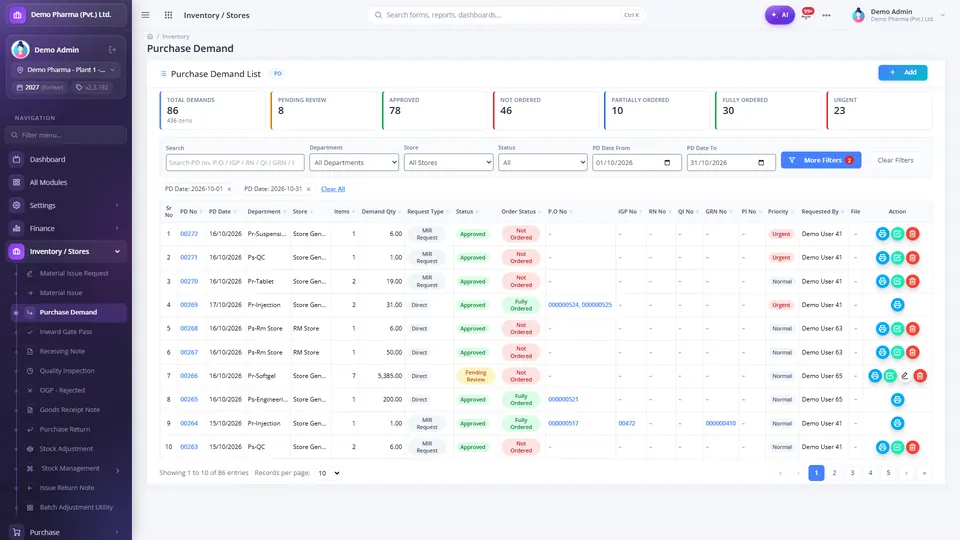Delete purchase demand 00266
The width and height of the screenshot is (960, 540).
pyautogui.click(x=920, y=376)
